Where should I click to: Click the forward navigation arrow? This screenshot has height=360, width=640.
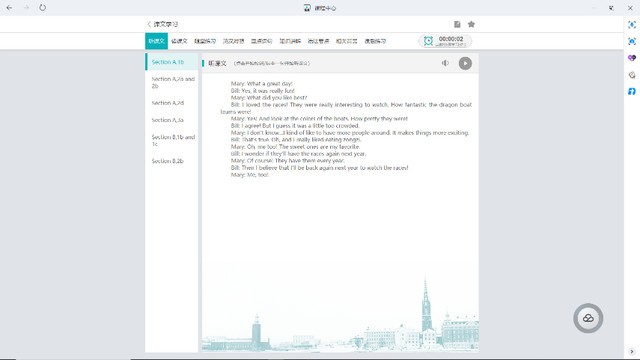26,8
